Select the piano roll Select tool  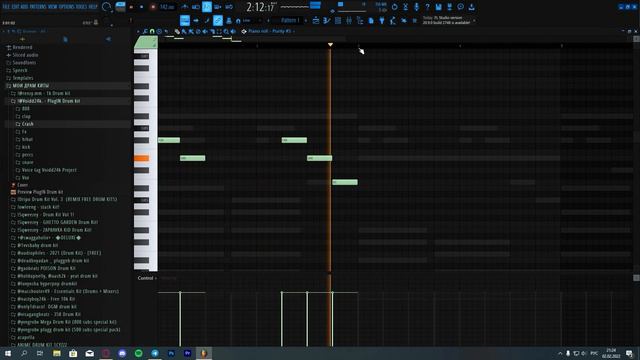click(x=219, y=31)
